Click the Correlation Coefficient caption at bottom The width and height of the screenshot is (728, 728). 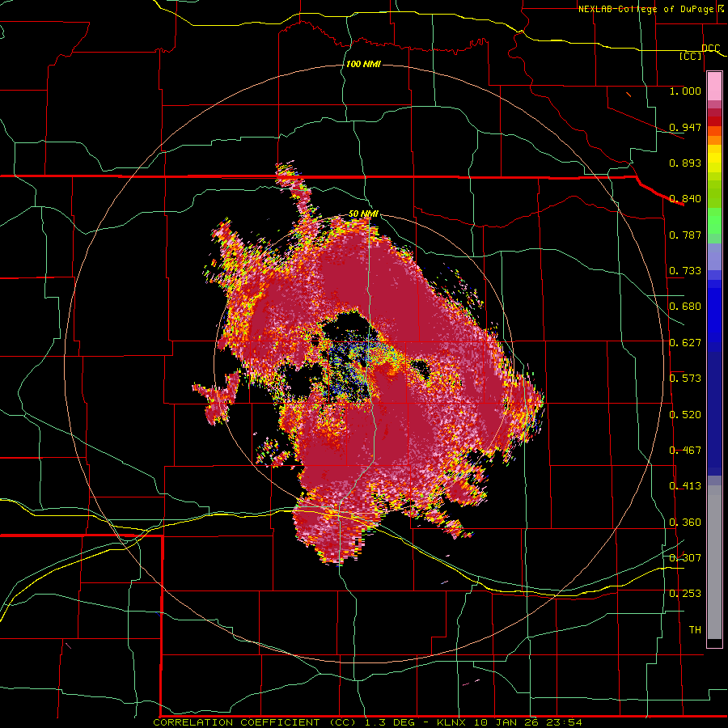click(x=367, y=722)
